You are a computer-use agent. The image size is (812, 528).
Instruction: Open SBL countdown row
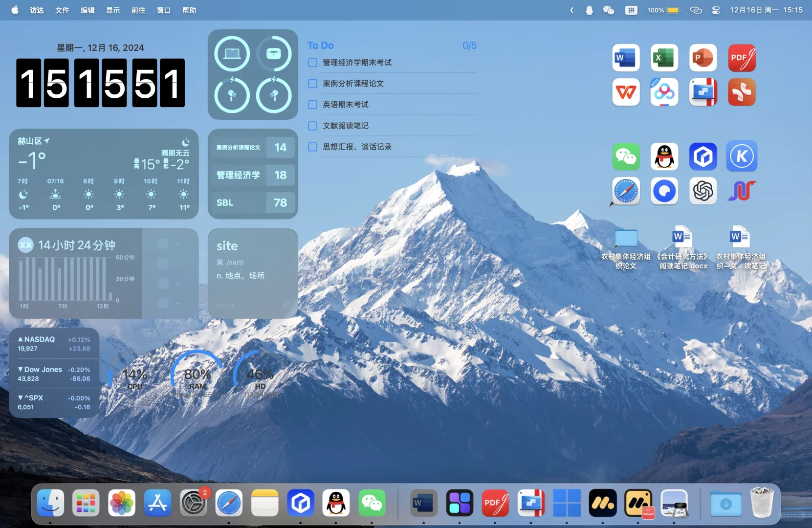(x=253, y=202)
